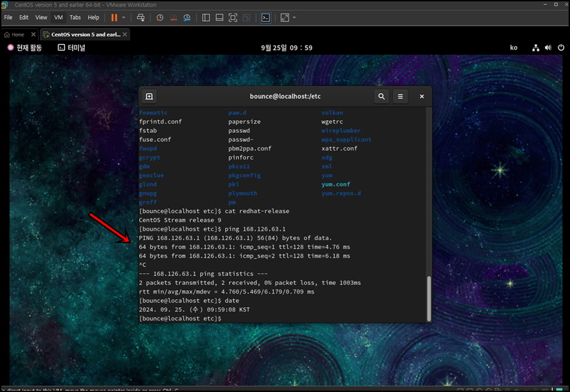The image size is (570, 392).
Task: Click the ko input language indicator
Action: pos(514,47)
